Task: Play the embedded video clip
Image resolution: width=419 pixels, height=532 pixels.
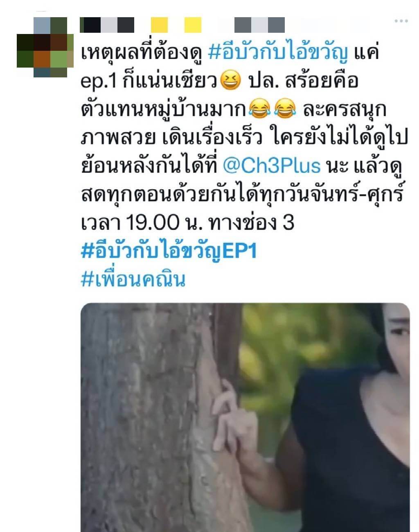Action: click(245, 417)
